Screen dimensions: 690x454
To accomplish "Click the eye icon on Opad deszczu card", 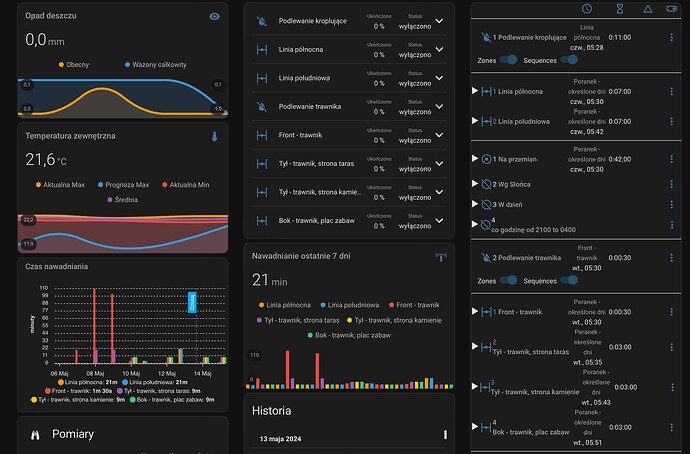I will [x=214, y=17].
